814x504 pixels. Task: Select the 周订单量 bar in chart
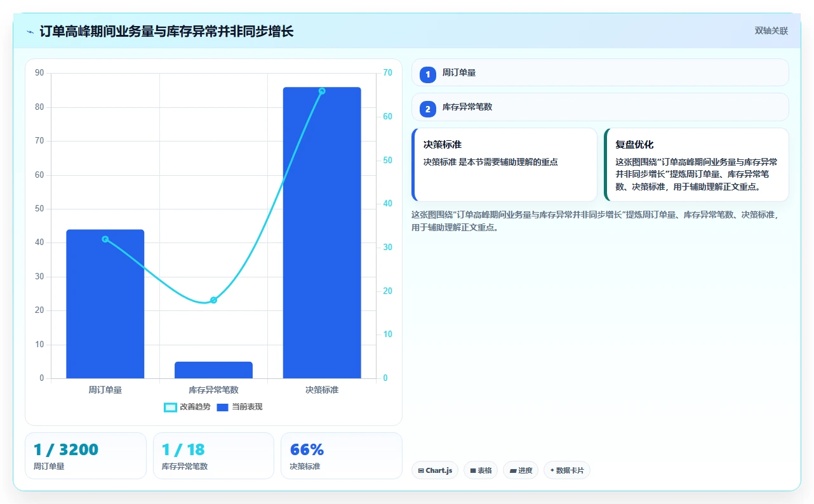click(x=105, y=304)
